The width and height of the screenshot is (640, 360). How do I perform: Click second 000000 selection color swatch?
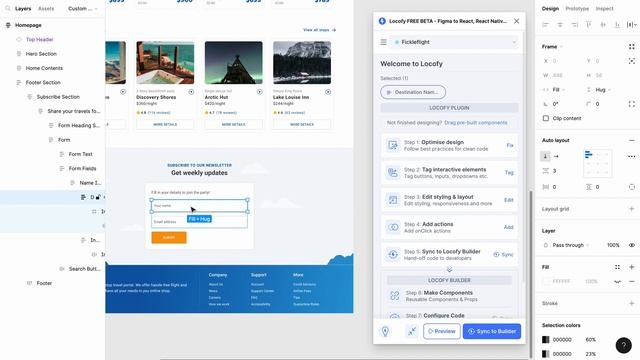(546, 354)
